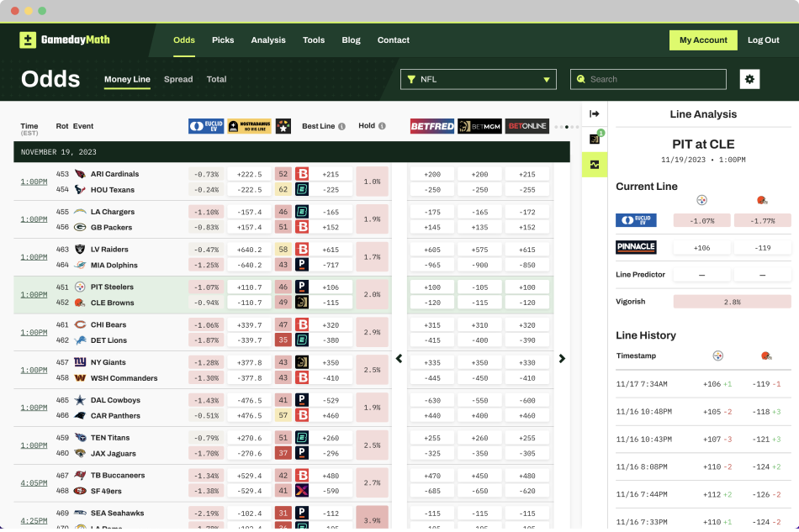The image size is (799, 532).
Task: Click right arrow to reveal more sportsbooks
Action: pyautogui.click(x=562, y=358)
